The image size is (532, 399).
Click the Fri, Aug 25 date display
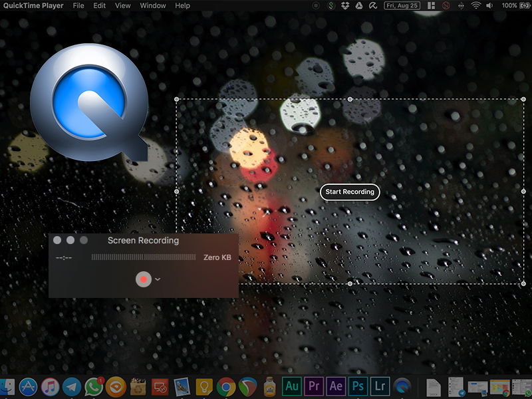pyautogui.click(x=402, y=5)
